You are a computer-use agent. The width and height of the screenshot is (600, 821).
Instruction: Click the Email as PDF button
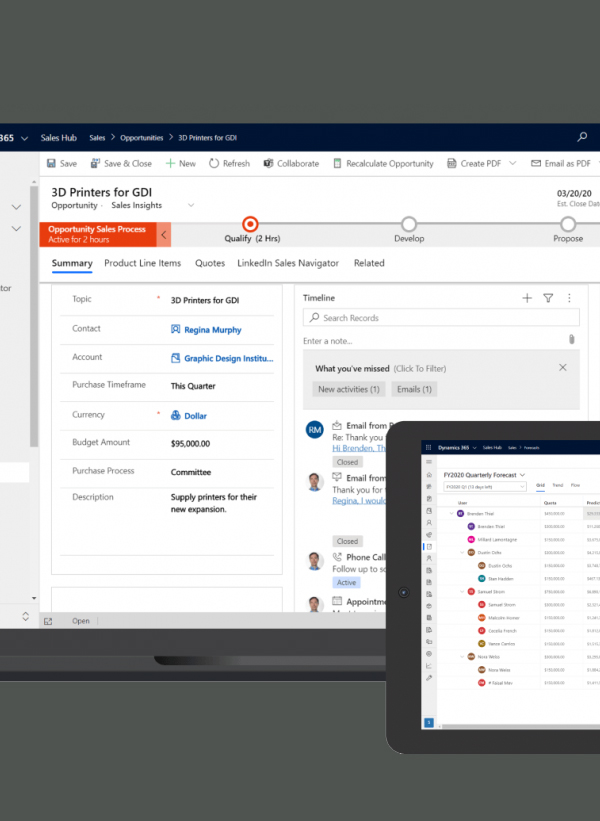click(x=561, y=163)
